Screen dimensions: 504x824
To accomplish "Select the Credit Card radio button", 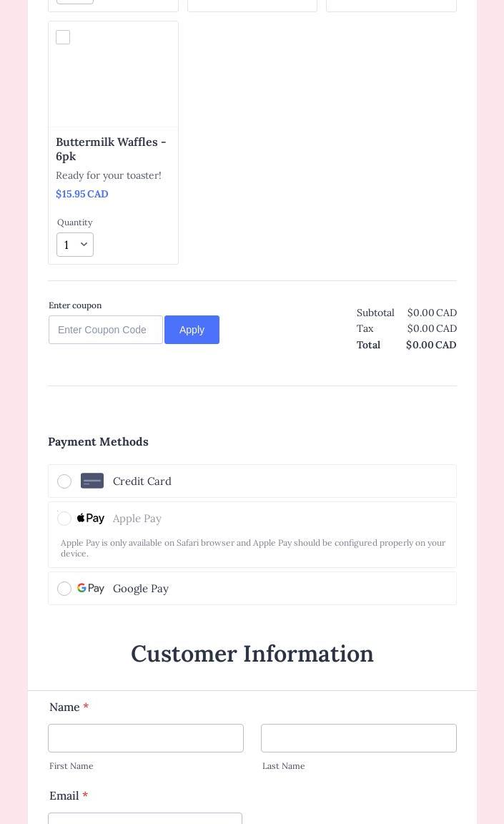I will (64, 481).
